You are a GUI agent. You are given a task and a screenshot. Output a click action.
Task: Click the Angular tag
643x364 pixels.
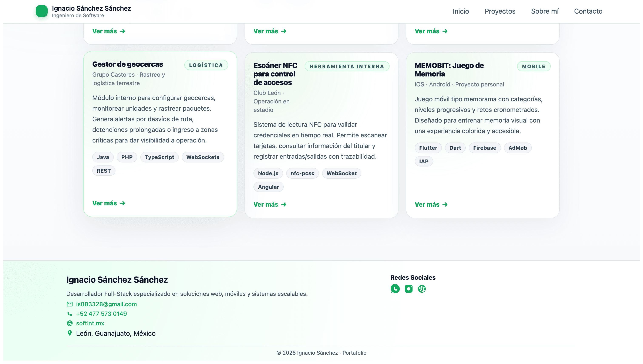[268, 187]
